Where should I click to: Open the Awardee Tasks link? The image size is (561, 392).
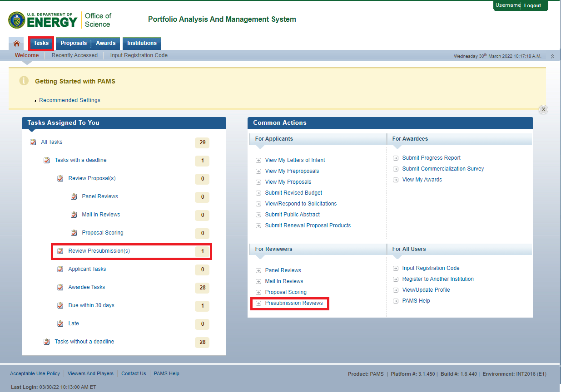87,287
